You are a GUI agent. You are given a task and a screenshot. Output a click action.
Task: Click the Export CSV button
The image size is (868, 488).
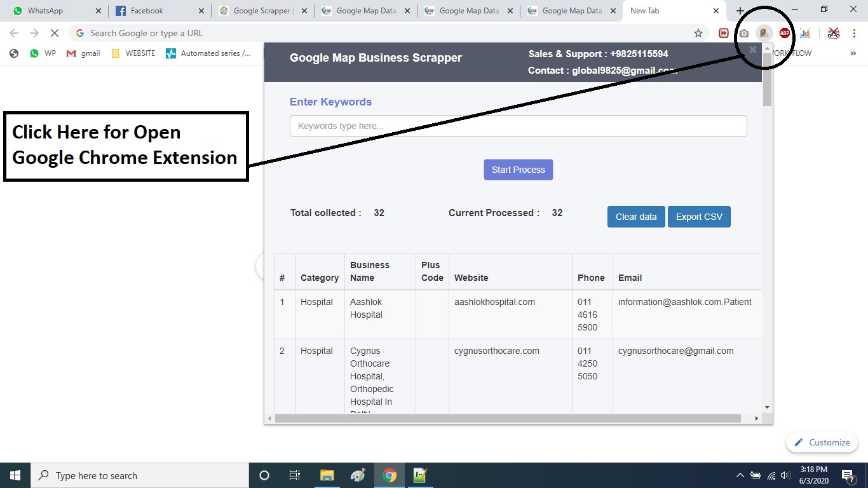(x=699, y=217)
